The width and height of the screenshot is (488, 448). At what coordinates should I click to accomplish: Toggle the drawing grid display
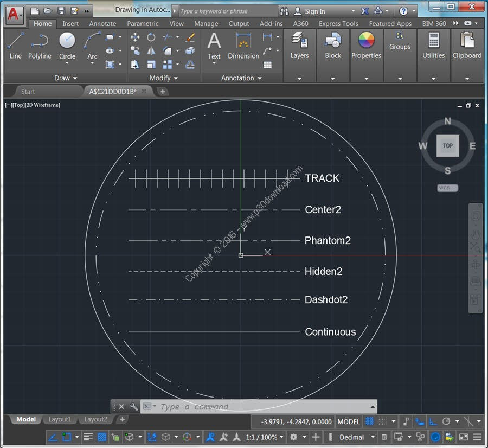369,421
